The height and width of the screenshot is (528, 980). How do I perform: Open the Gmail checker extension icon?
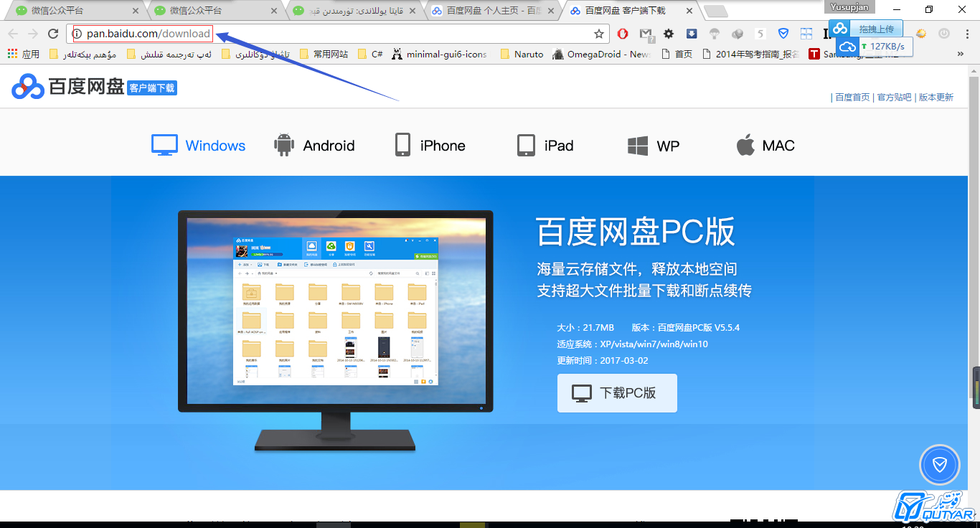point(646,34)
